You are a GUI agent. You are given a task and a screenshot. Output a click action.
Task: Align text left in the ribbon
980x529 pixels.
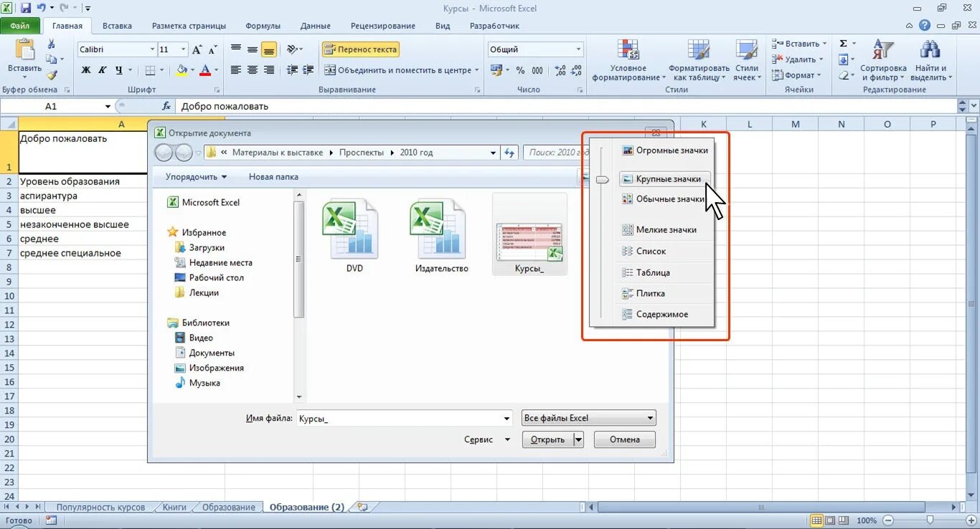click(235, 70)
